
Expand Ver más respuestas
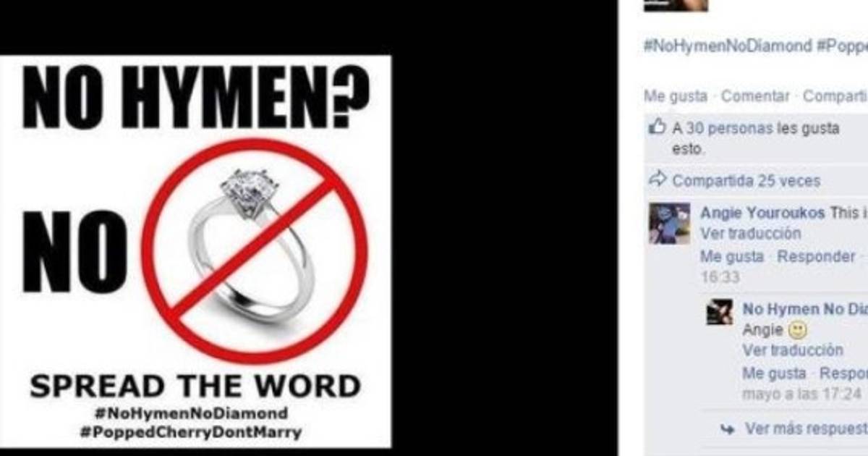point(807,429)
